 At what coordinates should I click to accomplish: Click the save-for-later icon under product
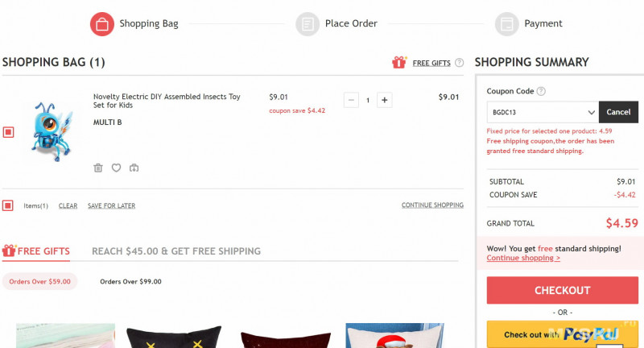coord(134,168)
